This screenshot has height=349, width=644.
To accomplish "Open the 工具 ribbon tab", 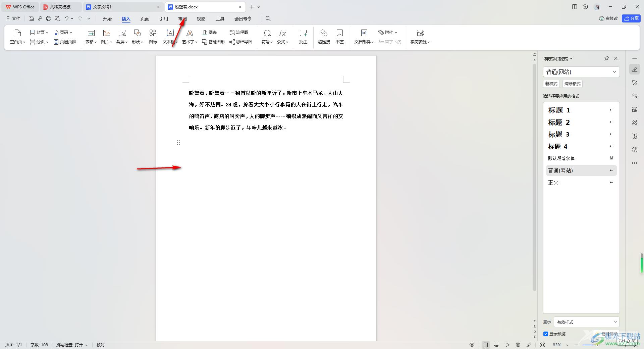I will point(220,19).
